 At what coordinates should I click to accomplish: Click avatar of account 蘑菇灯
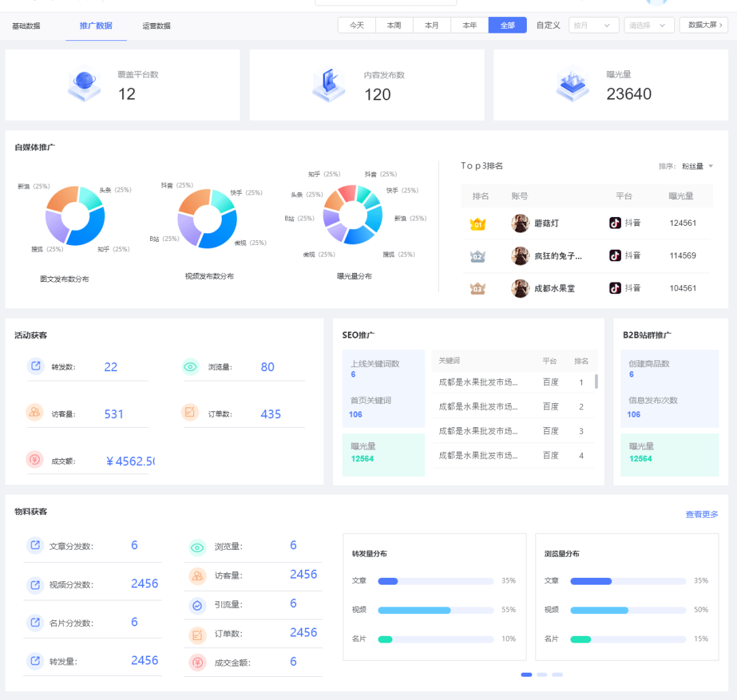pyautogui.click(x=520, y=223)
